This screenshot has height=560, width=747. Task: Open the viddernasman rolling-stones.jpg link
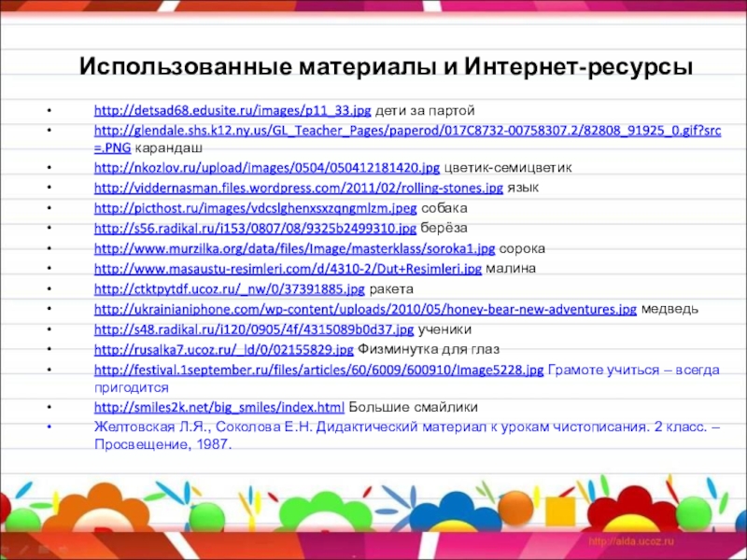[x=299, y=188]
